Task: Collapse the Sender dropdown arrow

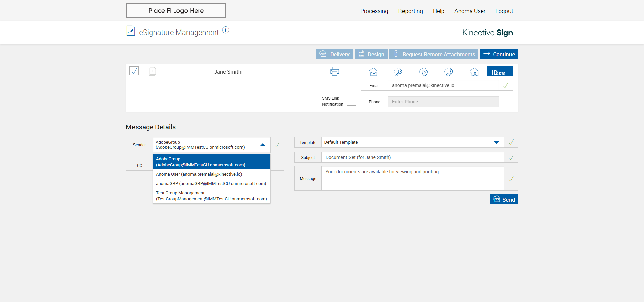Action: pos(263,145)
